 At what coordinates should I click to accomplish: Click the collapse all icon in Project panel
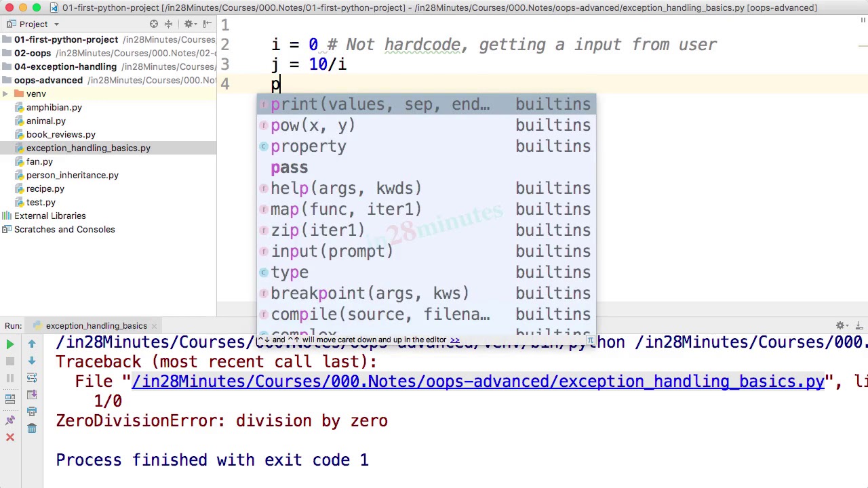pyautogui.click(x=169, y=24)
